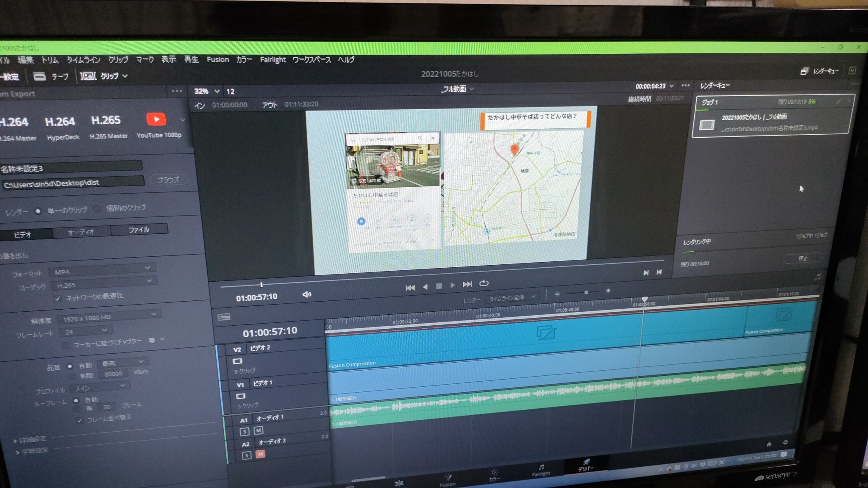Toggle loop playback
Screen dimensions: 868x488
[x=484, y=283]
